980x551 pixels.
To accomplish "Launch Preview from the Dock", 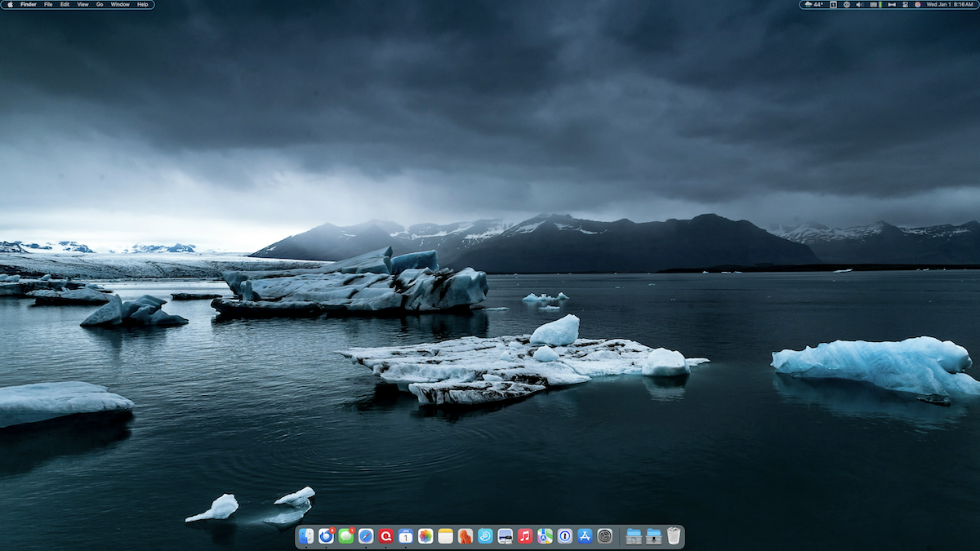I will point(506,536).
